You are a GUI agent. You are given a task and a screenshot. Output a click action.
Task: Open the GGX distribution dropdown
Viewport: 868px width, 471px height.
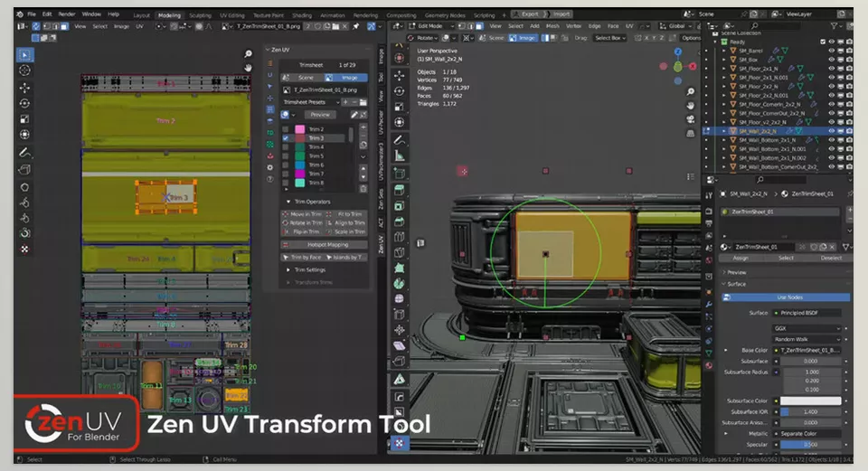807,328
